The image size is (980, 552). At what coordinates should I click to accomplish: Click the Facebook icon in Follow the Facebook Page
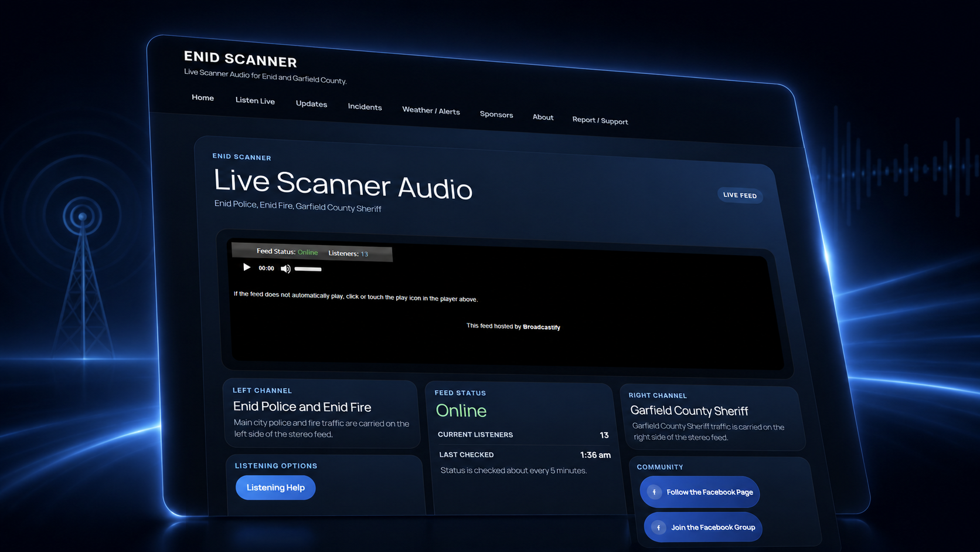point(654,492)
